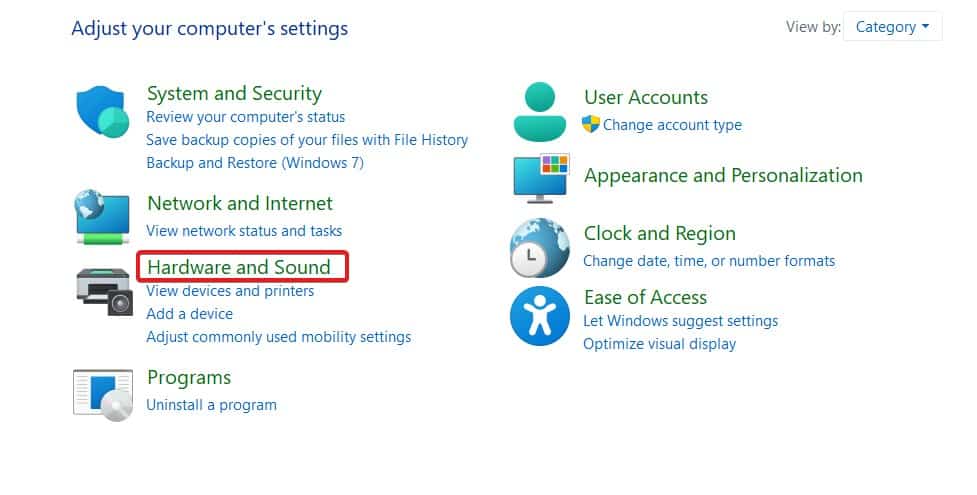Open Change date, time, or number formats
This screenshot has height=495, width=977.
(x=709, y=261)
